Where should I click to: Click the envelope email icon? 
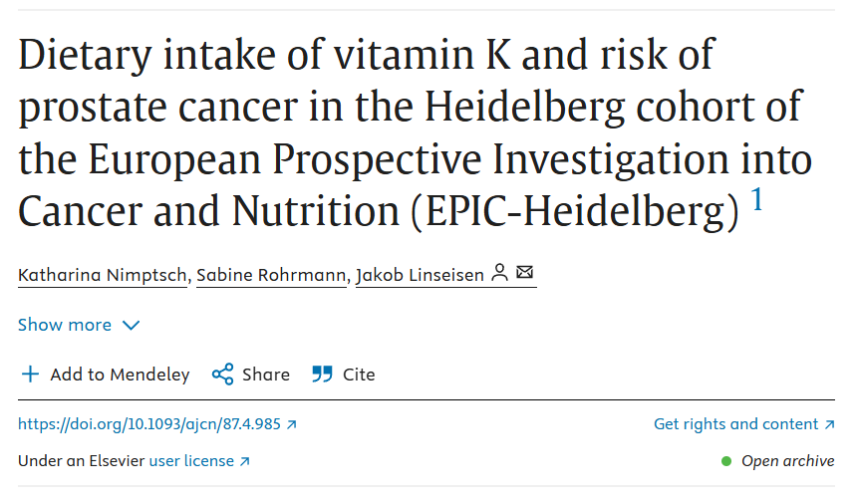click(x=525, y=273)
